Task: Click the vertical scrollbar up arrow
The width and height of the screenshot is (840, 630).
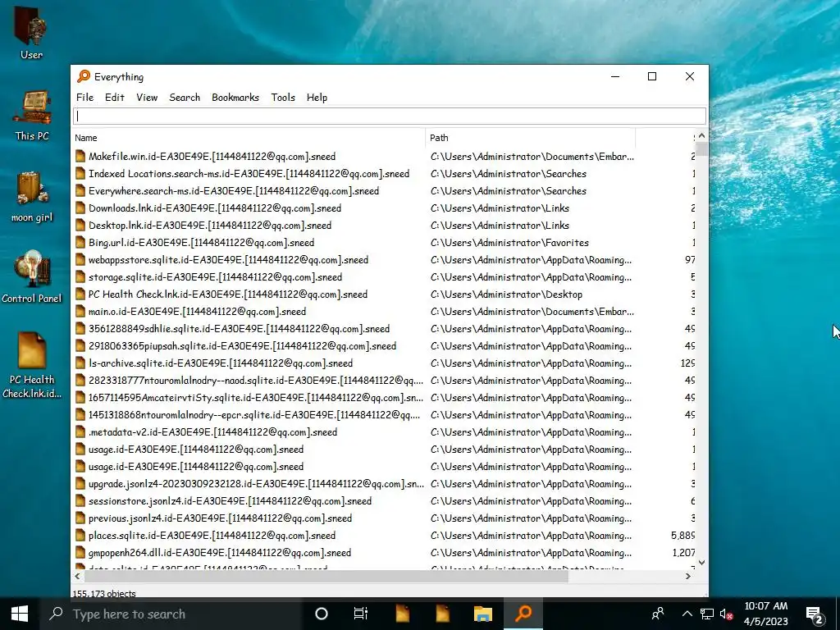Action: tap(702, 136)
